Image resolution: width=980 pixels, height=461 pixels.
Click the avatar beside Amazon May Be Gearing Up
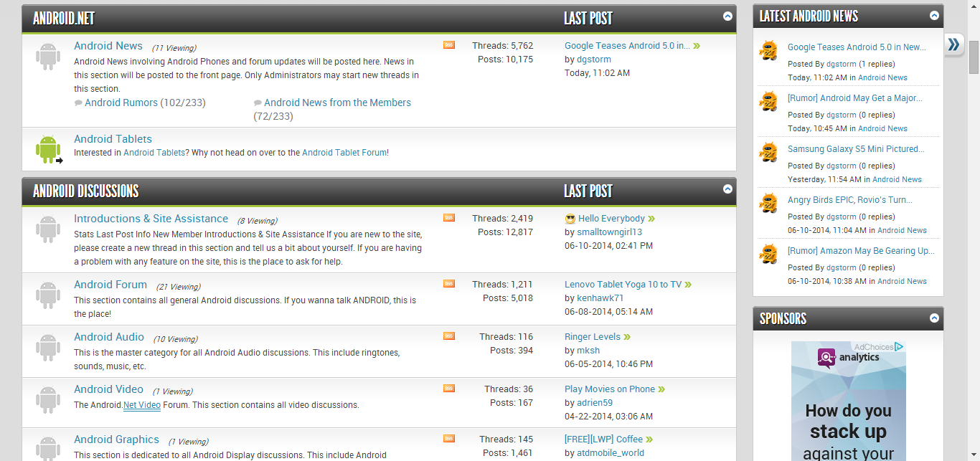[768, 255]
